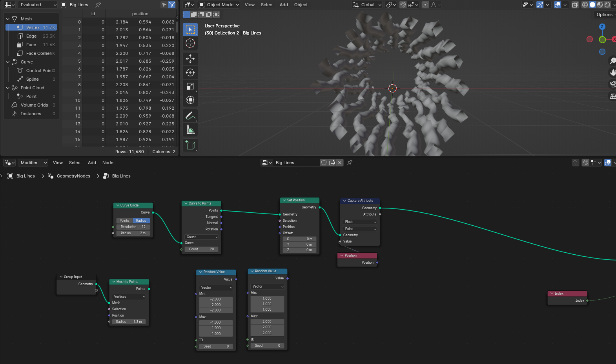The width and height of the screenshot is (616, 364).
Task: Click the fake user shield icon
Action: pyautogui.click(x=324, y=163)
